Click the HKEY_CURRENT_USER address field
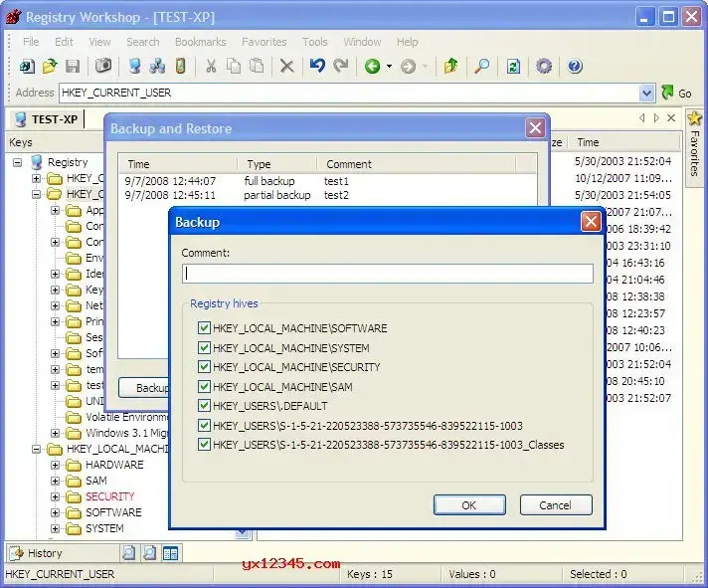Image resolution: width=708 pixels, height=588 pixels. pyautogui.click(x=349, y=94)
